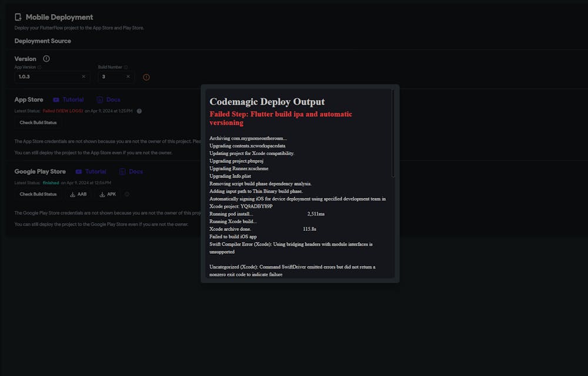
Task: Click the info icon beside App Version label
Action: tap(39, 68)
